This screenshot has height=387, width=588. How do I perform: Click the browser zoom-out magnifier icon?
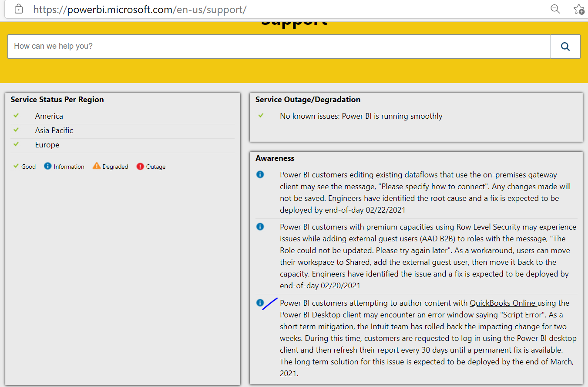click(x=555, y=9)
